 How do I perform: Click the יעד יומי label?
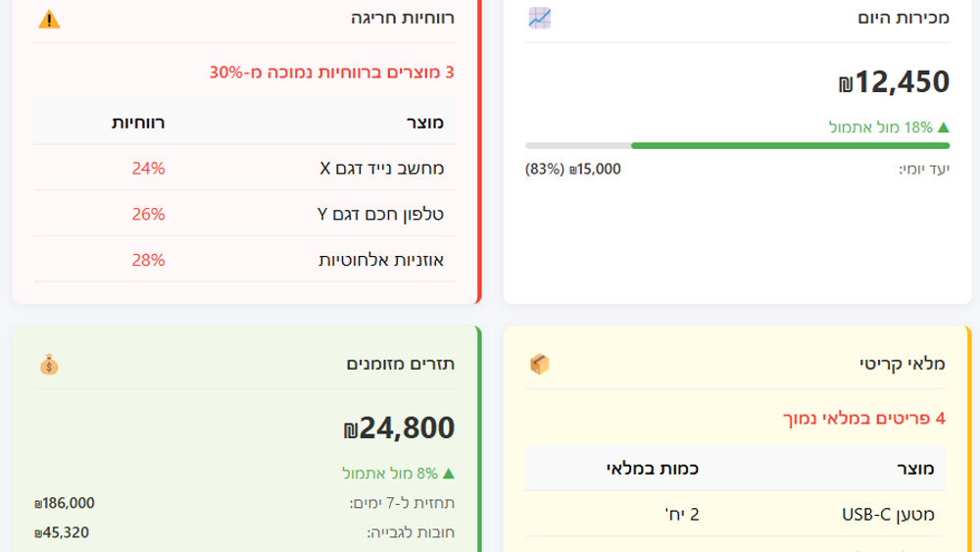pos(924,170)
